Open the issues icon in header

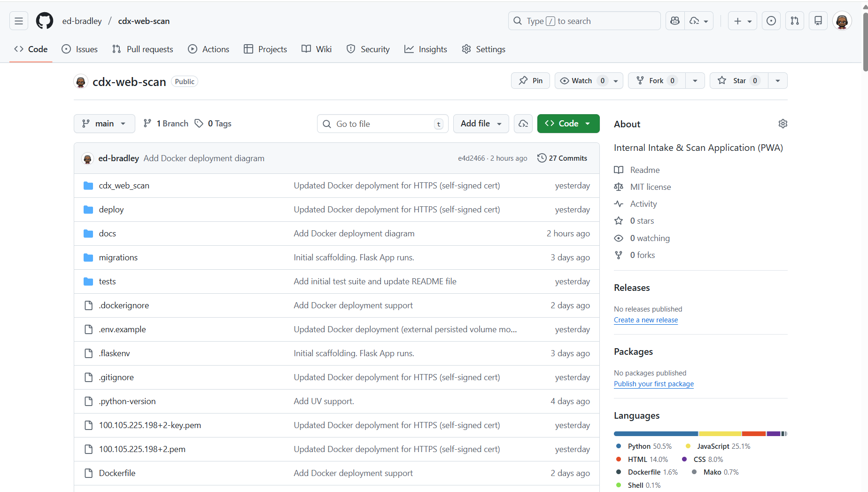tap(771, 21)
